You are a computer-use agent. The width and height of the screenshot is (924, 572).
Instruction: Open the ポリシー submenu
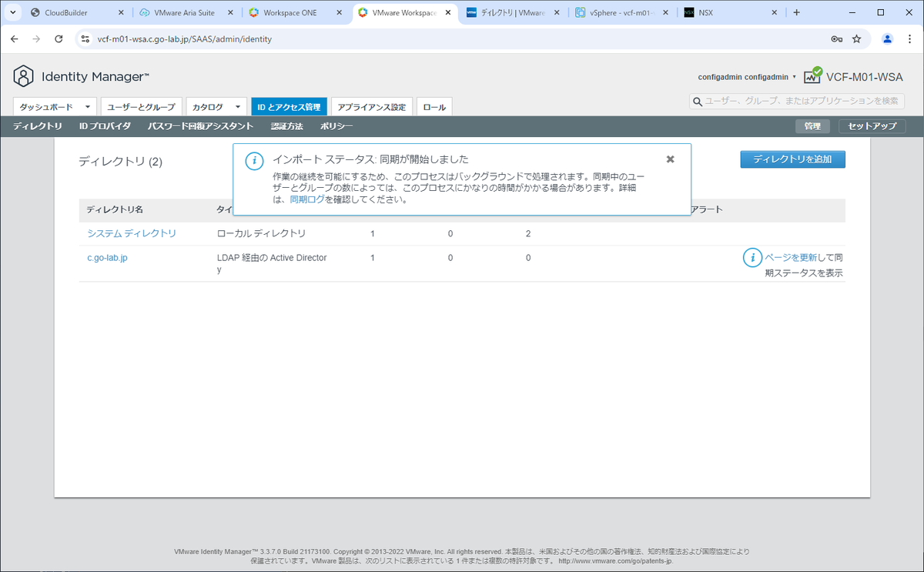click(x=336, y=126)
